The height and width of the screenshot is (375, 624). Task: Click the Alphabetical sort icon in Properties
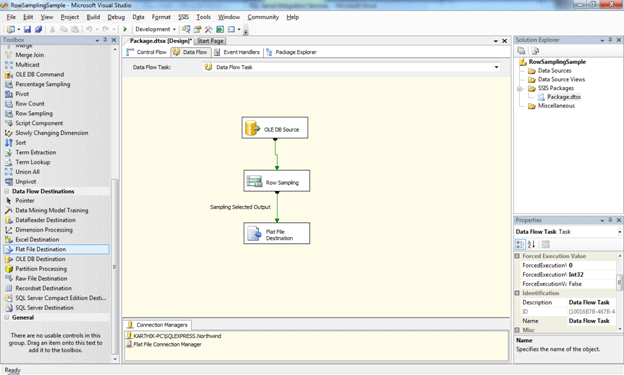point(531,244)
